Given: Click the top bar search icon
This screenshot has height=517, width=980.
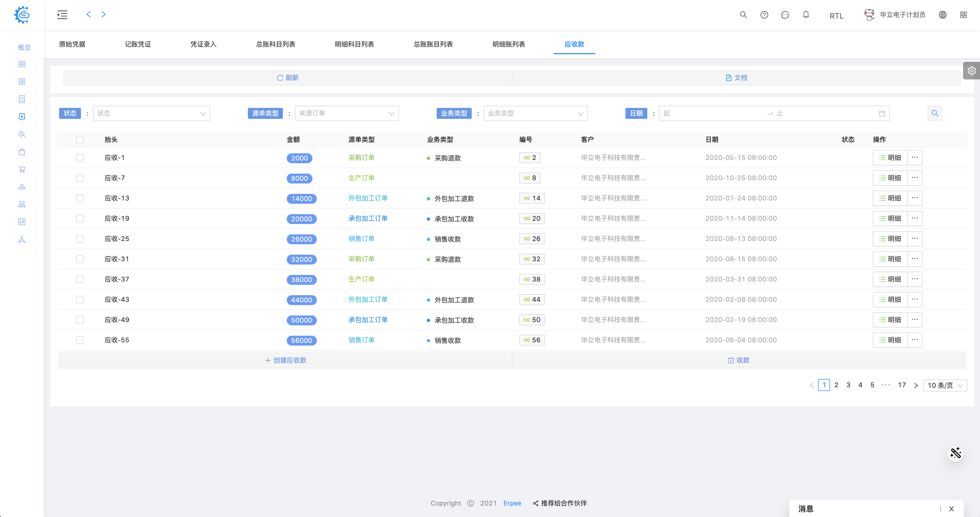Looking at the screenshot, I should pyautogui.click(x=743, y=15).
